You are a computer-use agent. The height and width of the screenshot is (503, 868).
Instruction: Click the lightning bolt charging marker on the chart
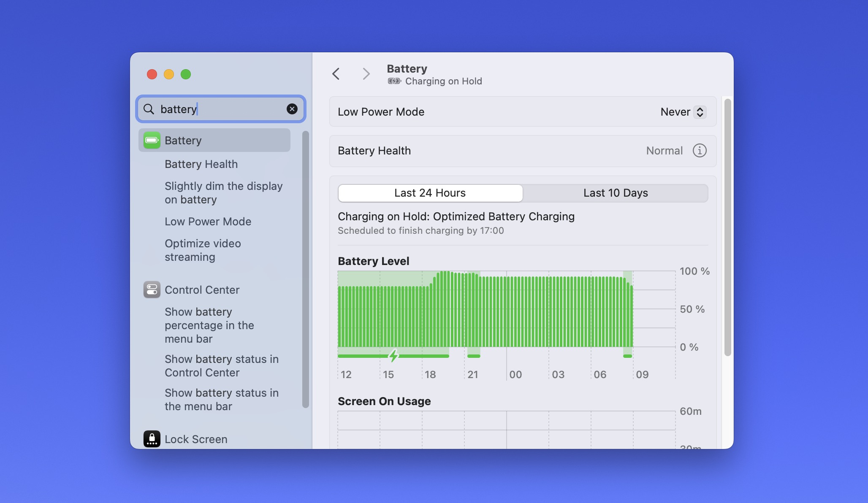point(393,356)
